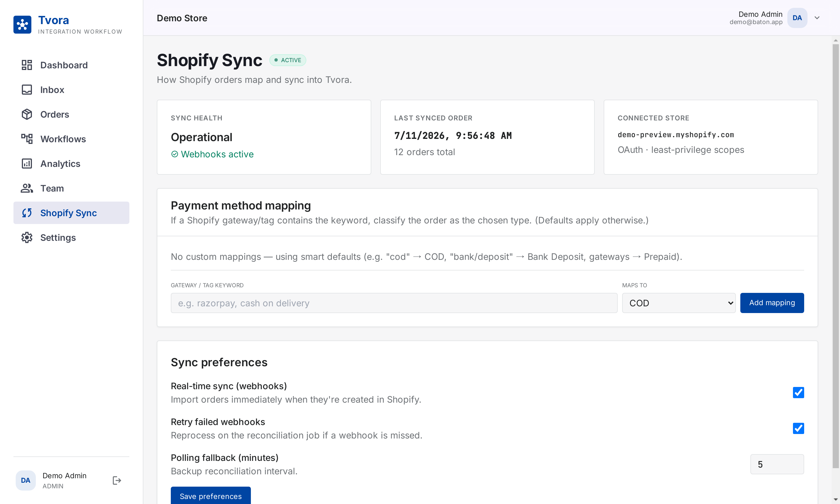Click the Team people icon
840x504 pixels.
point(27,188)
